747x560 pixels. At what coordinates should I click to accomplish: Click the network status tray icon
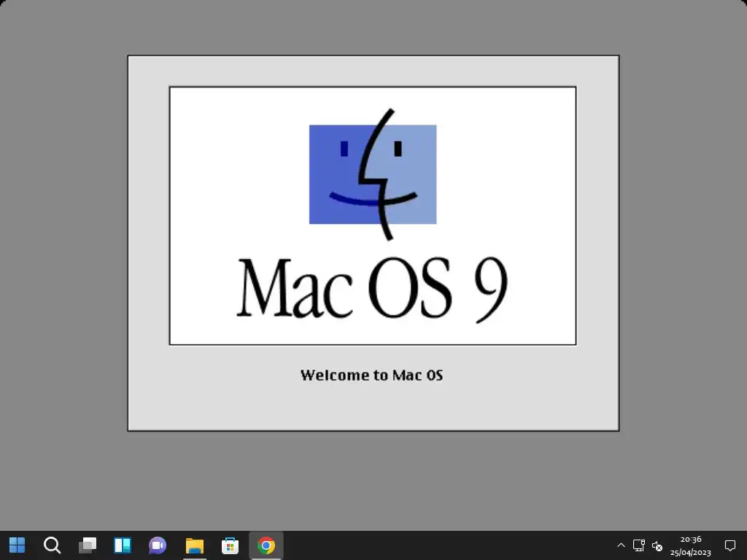click(639, 545)
